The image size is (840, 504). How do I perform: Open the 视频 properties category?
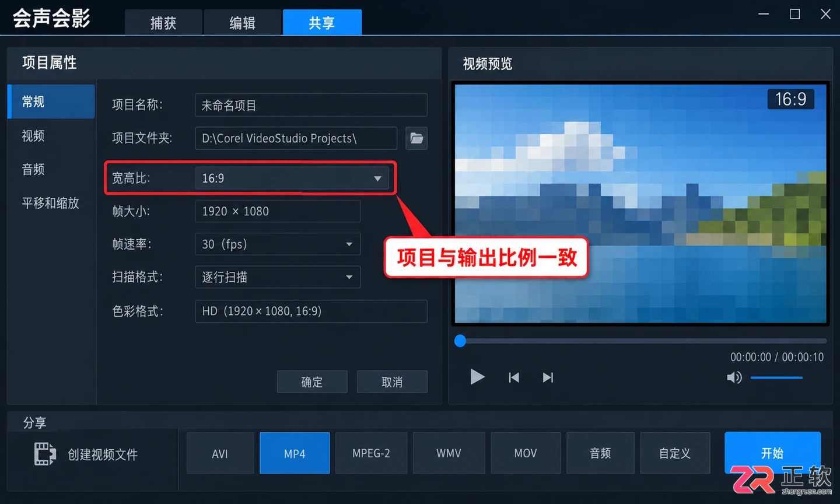pyautogui.click(x=33, y=136)
